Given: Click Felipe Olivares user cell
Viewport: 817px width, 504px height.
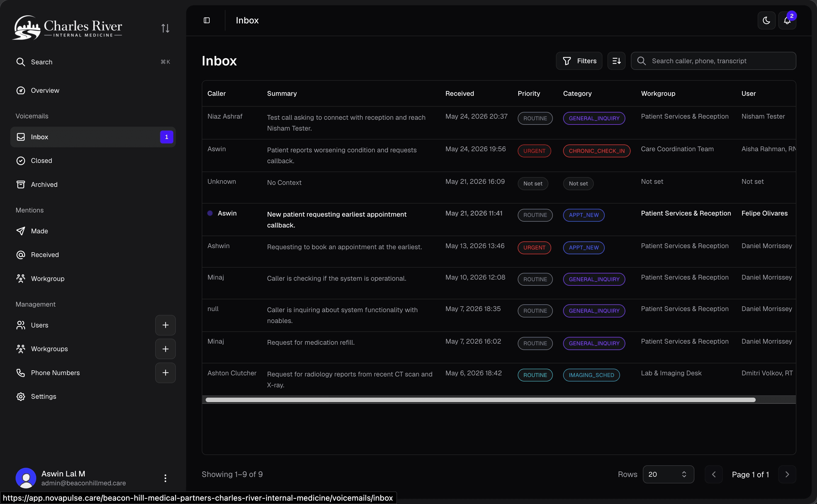Looking at the screenshot, I should tap(764, 213).
